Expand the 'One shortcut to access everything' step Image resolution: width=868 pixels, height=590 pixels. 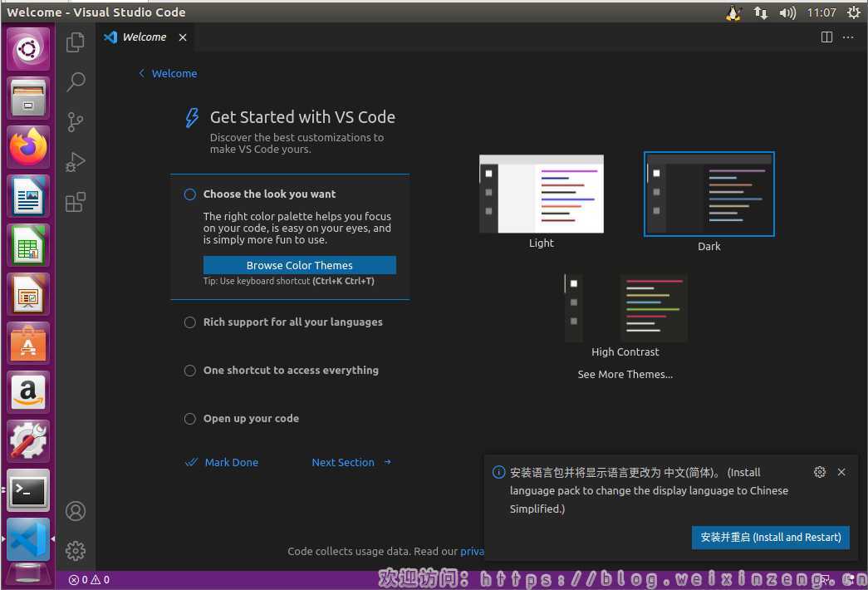click(x=290, y=371)
